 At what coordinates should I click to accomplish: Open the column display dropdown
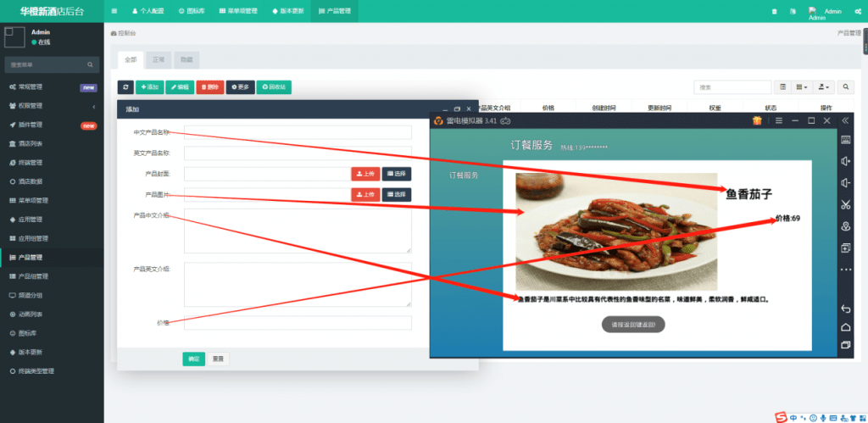click(801, 86)
